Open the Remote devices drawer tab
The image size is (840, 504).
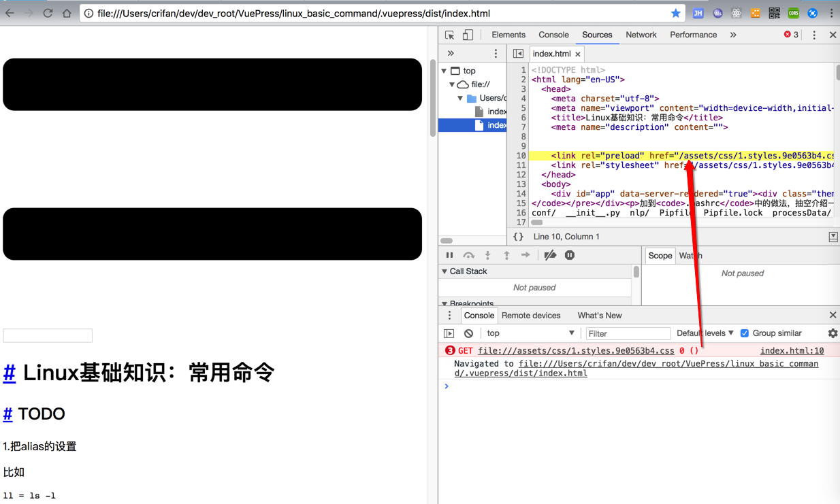point(531,316)
